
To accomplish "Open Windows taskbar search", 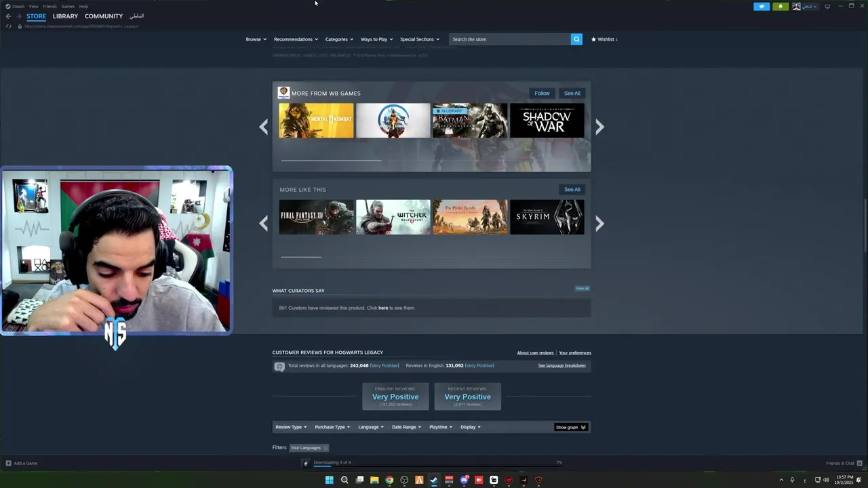I will pyautogui.click(x=344, y=481).
